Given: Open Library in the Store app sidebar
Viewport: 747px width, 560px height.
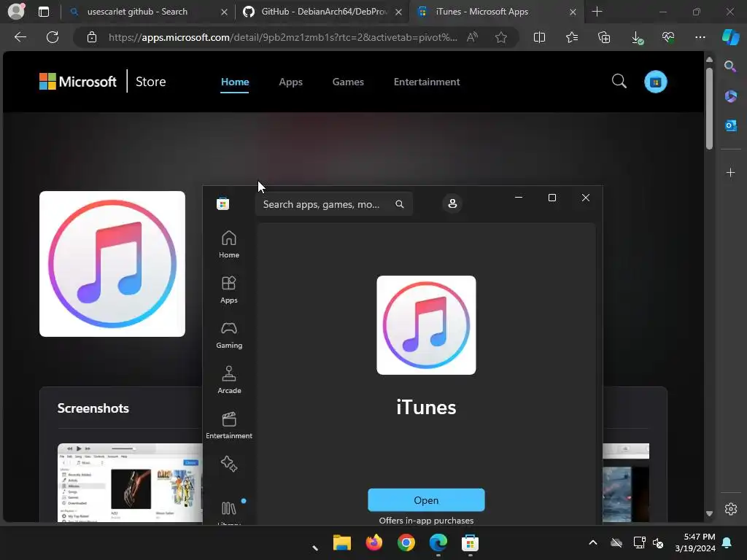Looking at the screenshot, I should point(228,511).
